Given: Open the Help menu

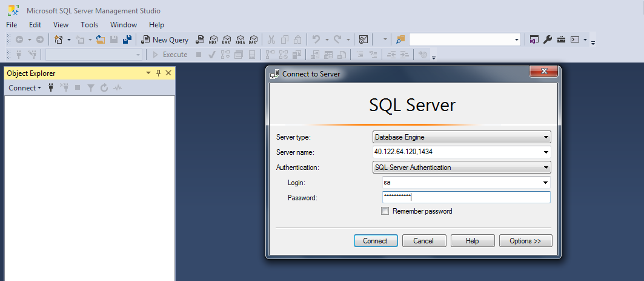Looking at the screenshot, I should click(x=156, y=25).
